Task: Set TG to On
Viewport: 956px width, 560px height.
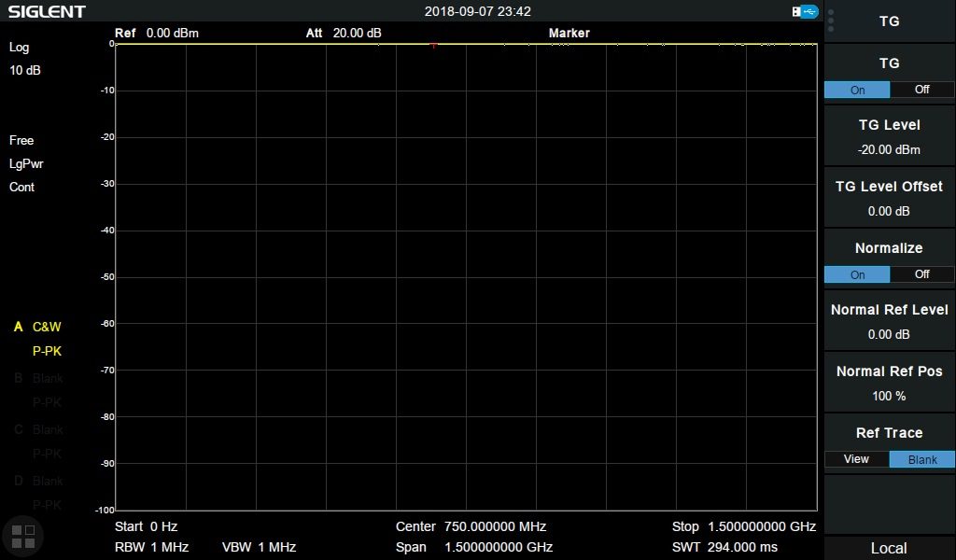Action: (857, 90)
